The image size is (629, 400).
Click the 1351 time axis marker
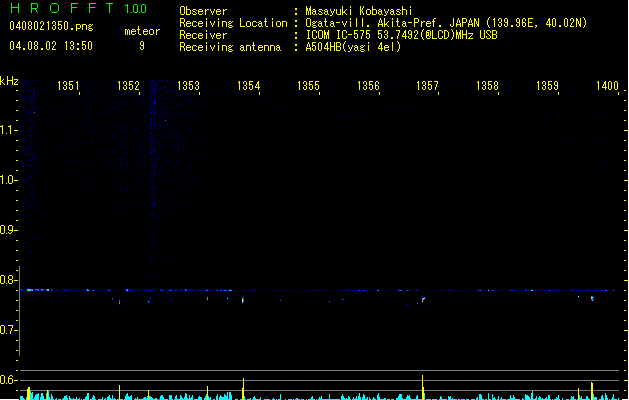click(x=68, y=86)
